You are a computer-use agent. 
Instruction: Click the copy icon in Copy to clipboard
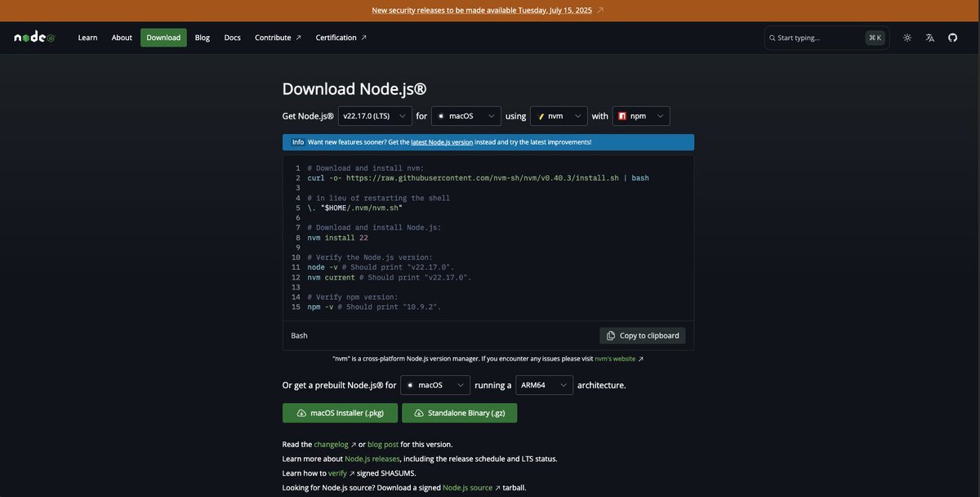pyautogui.click(x=611, y=335)
